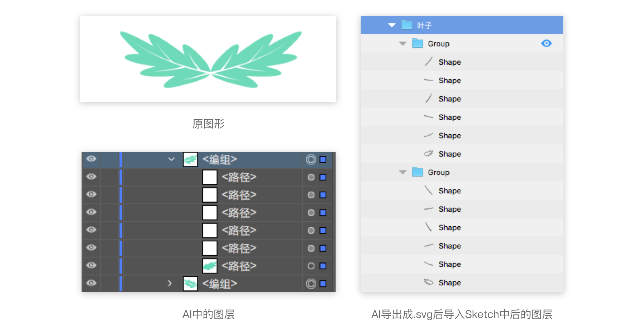Select the 叶子 layer row in Sketch
This screenshot has height=333, width=644.
pos(462,25)
